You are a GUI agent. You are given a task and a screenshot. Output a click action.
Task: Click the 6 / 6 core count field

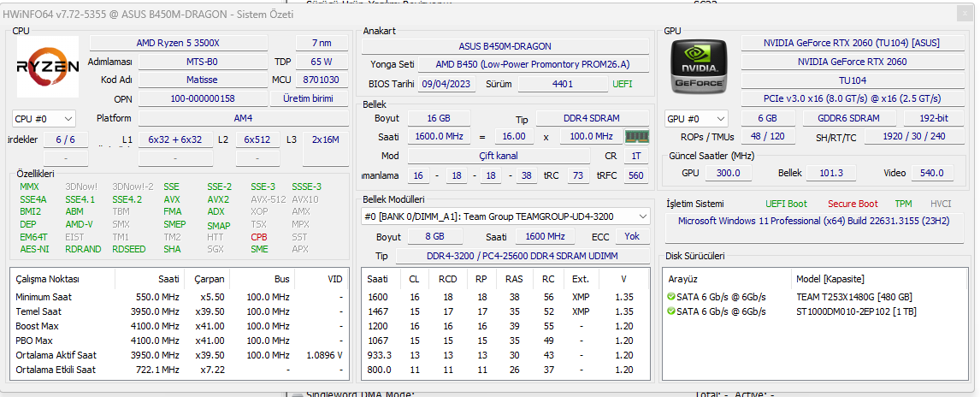pos(66,139)
